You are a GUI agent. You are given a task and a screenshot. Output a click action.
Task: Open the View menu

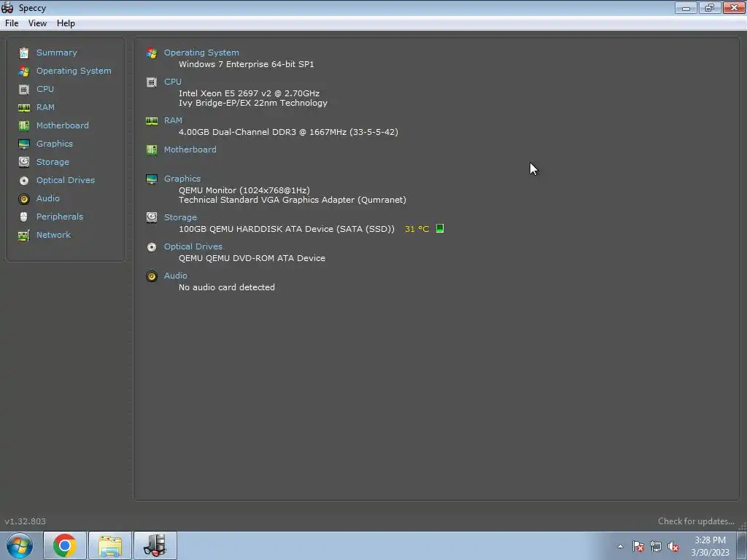[37, 23]
